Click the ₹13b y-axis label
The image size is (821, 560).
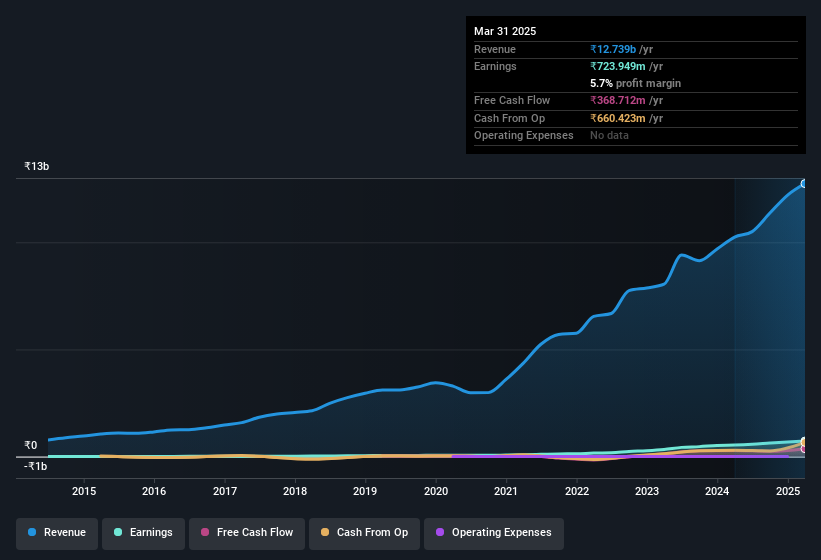(x=37, y=166)
